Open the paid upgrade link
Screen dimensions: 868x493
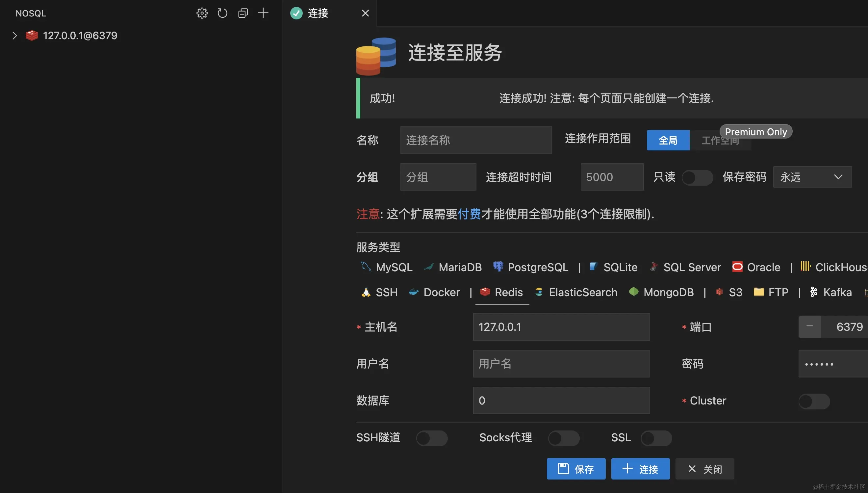coord(469,214)
